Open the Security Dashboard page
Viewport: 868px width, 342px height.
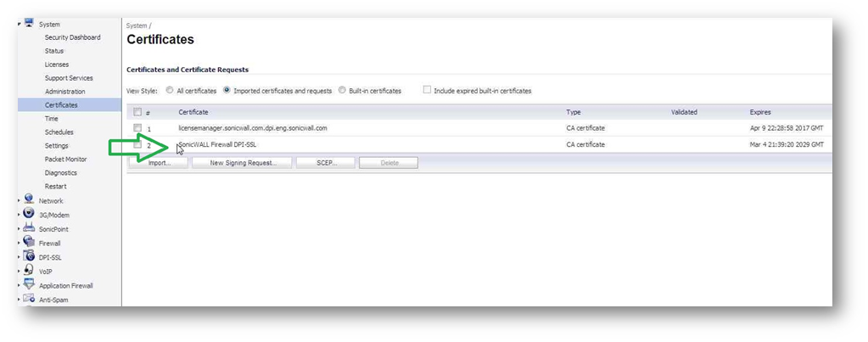click(72, 37)
